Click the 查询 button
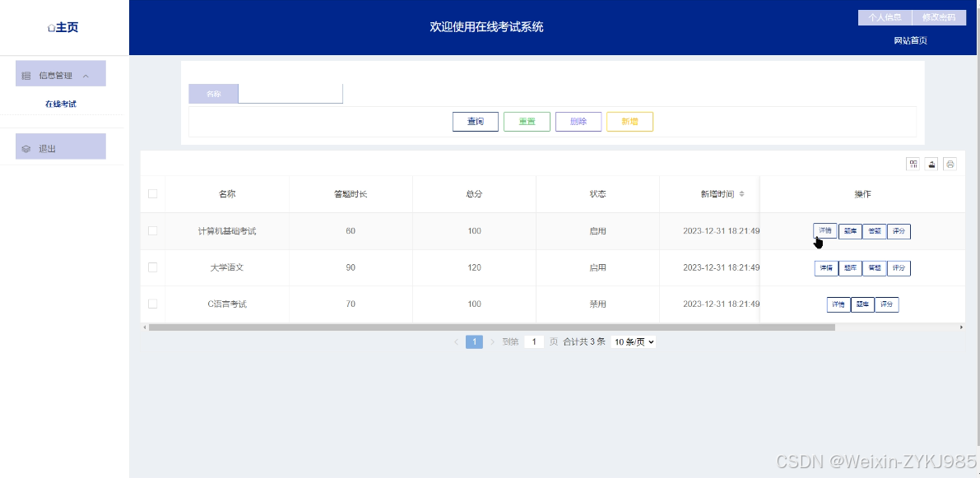This screenshot has height=478, width=980. click(x=476, y=122)
